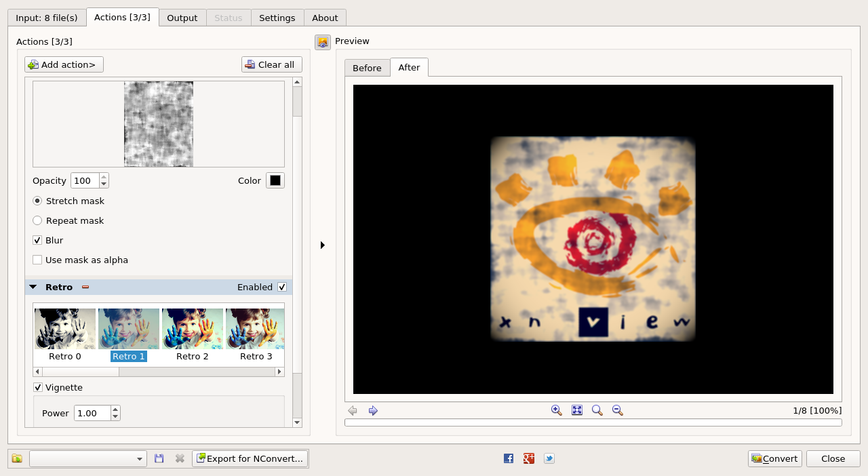The image size is (868, 476).
Task: Click the save preset floppy icon
Action: coord(159,458)
